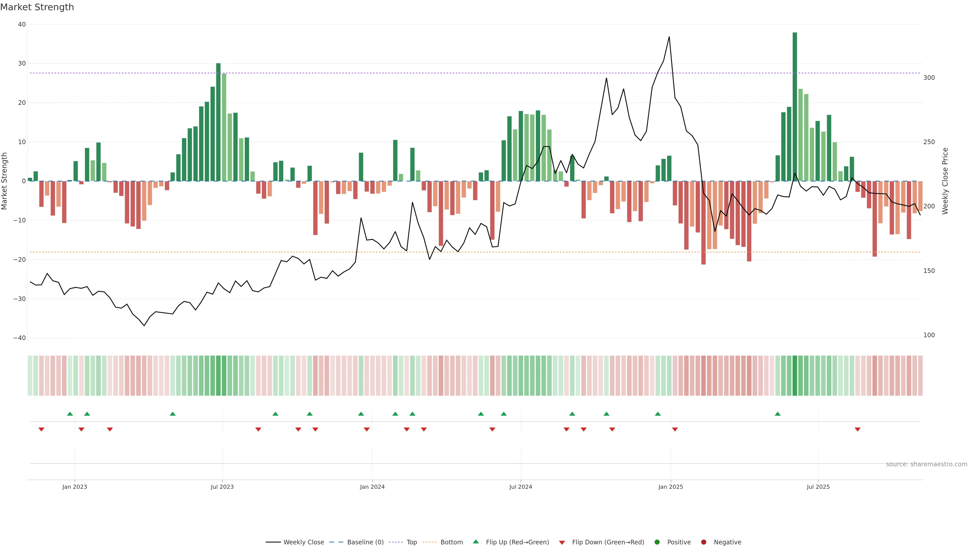Click the first red flip-down triangle on the left
This screenshot has height=551, width=980.
click(41, 429)
